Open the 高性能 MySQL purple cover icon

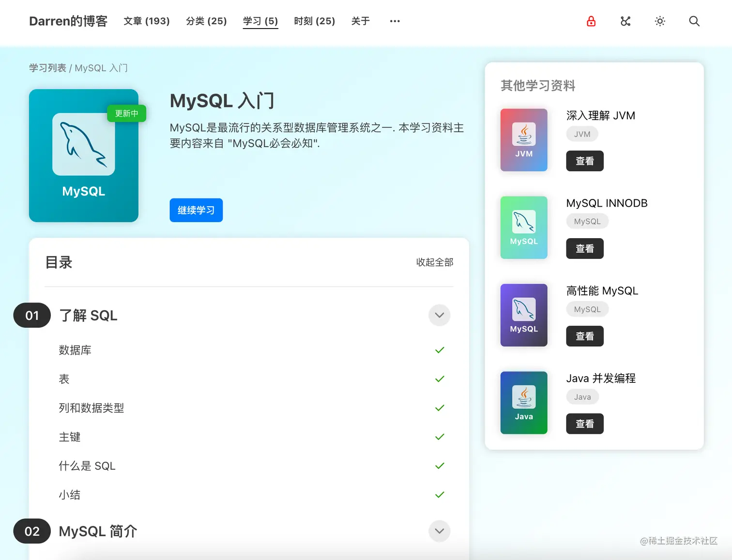[x=524, y=315]
